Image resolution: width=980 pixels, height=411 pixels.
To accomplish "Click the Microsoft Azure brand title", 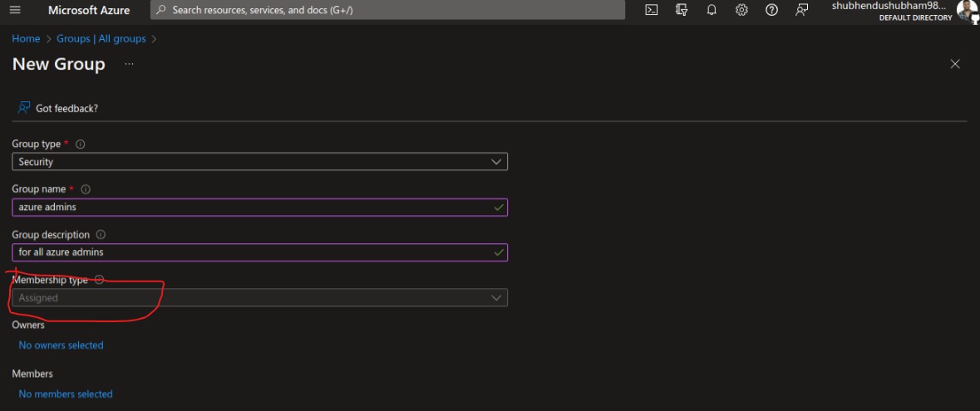I will (x=89, y=10).
